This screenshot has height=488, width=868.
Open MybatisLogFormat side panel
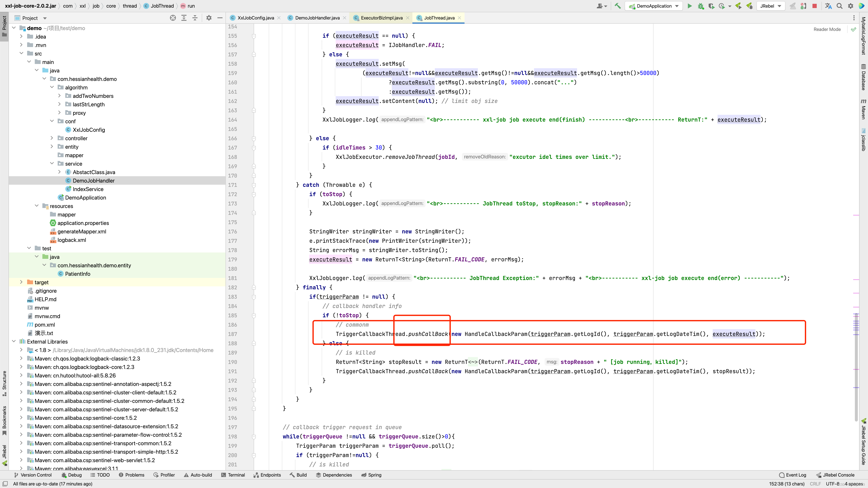tap(863, 36)
